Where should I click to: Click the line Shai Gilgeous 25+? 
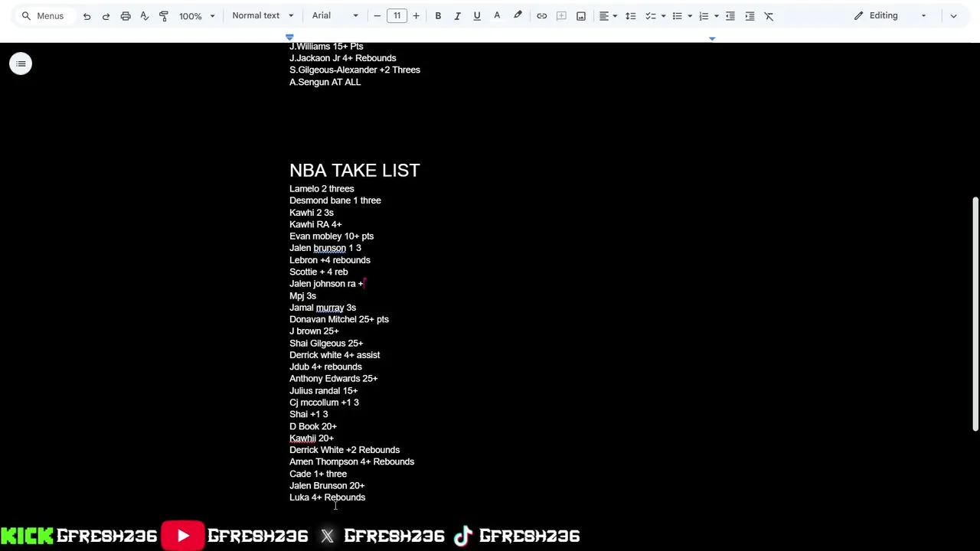pyautogui.click(x=326, y=343)
